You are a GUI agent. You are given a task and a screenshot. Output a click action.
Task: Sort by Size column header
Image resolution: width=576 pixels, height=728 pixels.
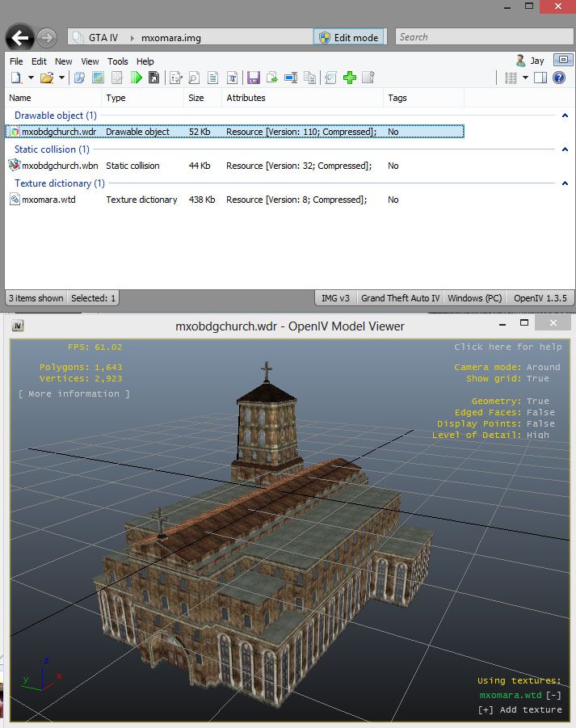204,98
